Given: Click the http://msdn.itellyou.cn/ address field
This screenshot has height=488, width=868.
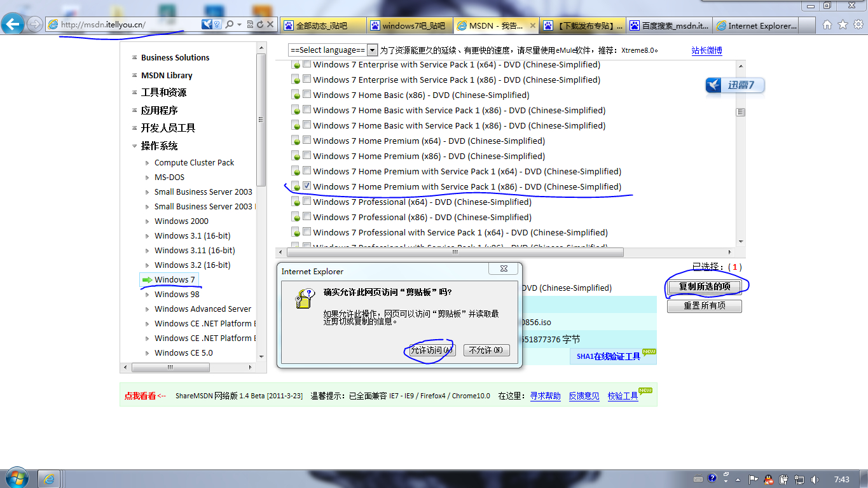Looking at the screenshot, I should coord(124,25).
